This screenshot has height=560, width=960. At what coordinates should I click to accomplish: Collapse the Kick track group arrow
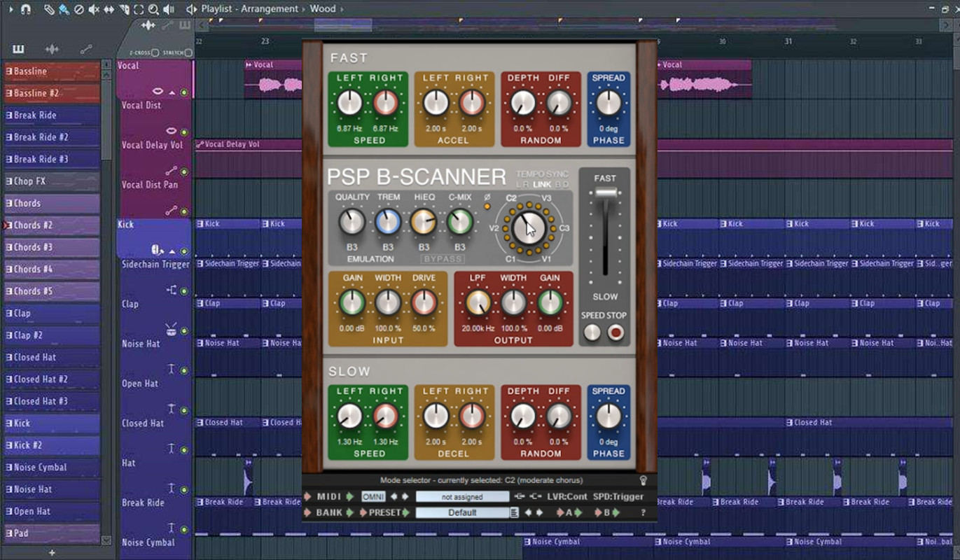[x=172, y=251]
